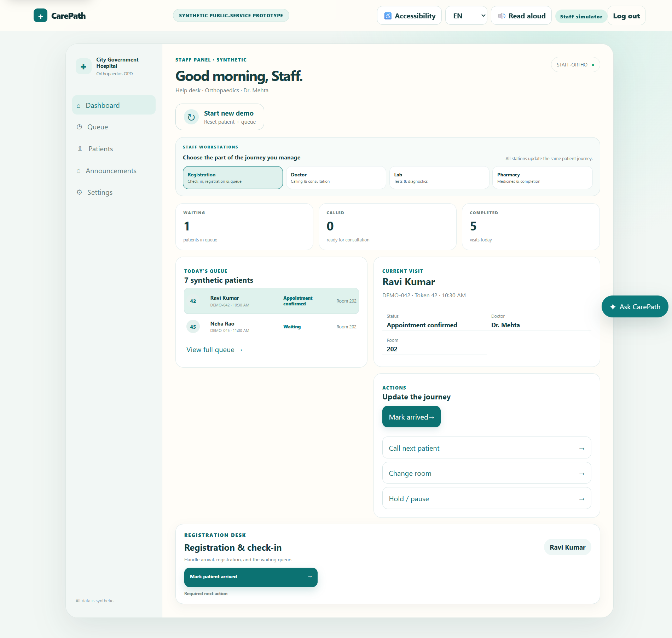Click the Waiting patients in queue card
This screenshot has height=638, width=672.
point(244,227)
